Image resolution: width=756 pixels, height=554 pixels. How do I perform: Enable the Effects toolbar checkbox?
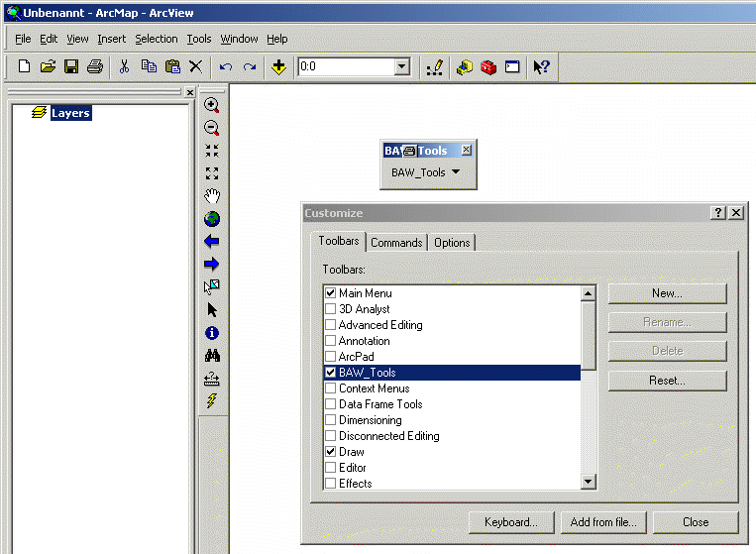[x=330, y=483]
